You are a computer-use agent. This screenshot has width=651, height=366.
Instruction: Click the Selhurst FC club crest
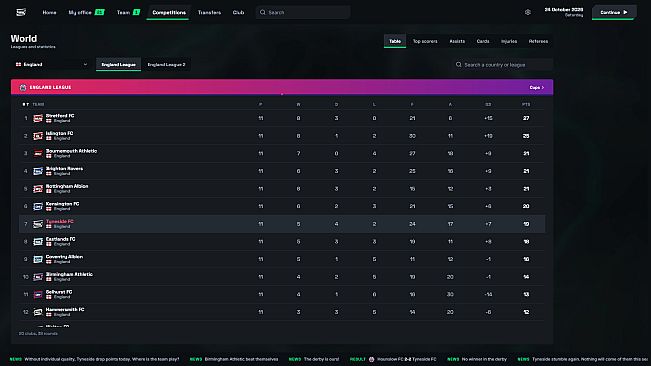coord(38,295)
